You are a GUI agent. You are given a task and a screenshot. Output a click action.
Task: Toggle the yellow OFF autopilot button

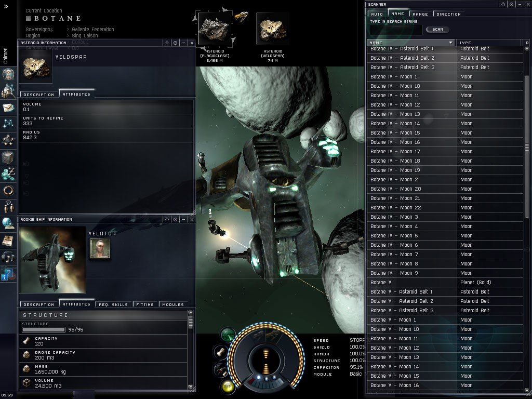click(x=228, y=386)
